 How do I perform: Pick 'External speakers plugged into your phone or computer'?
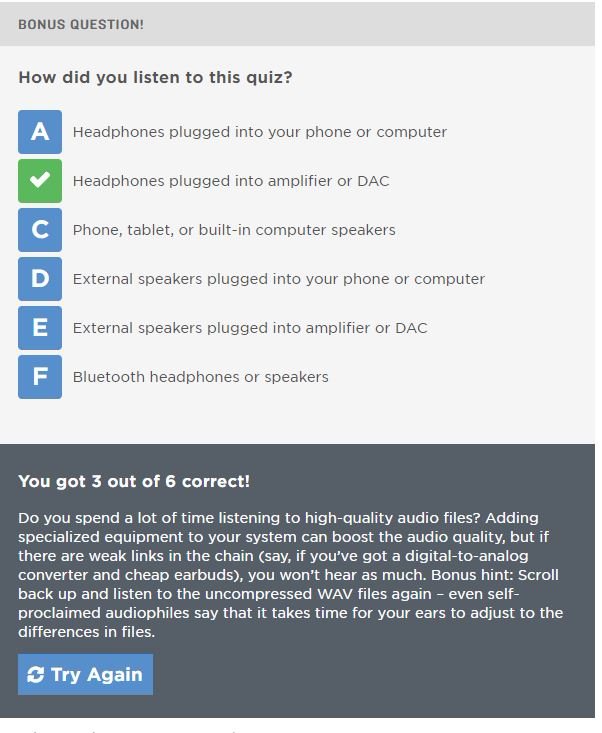[x=279, y=279]
